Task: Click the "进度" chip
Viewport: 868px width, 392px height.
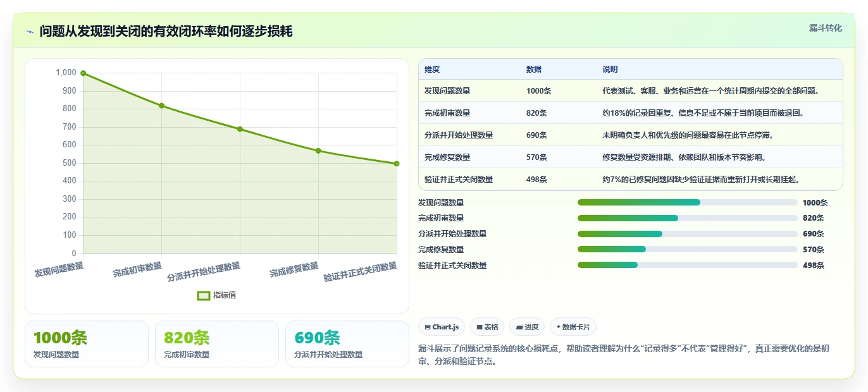Action: (x=527, y=327)
